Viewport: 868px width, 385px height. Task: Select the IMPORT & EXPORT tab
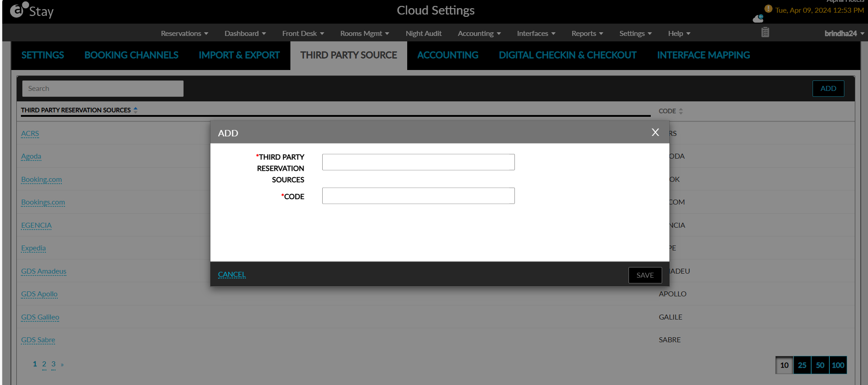[239, 55]
